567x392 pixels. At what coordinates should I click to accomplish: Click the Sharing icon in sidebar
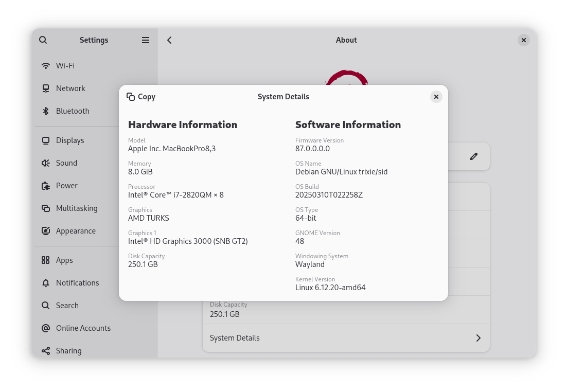pos(46,351)
